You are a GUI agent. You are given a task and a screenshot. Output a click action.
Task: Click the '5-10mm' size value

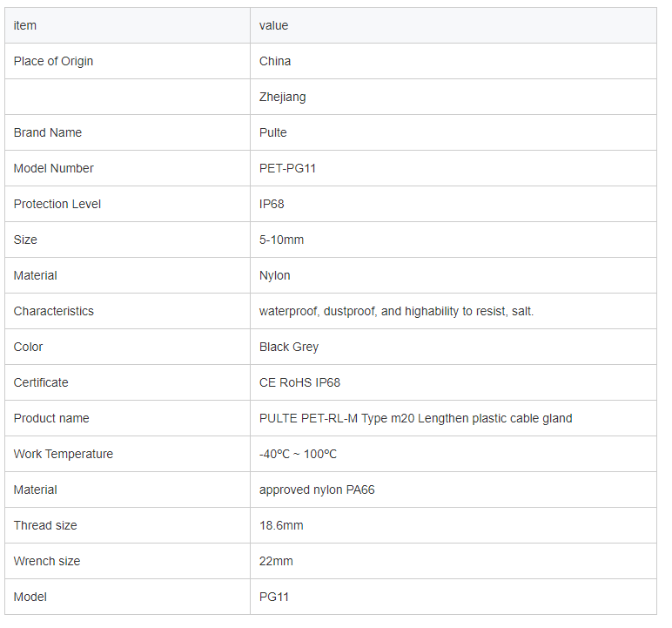click(281, 240)
